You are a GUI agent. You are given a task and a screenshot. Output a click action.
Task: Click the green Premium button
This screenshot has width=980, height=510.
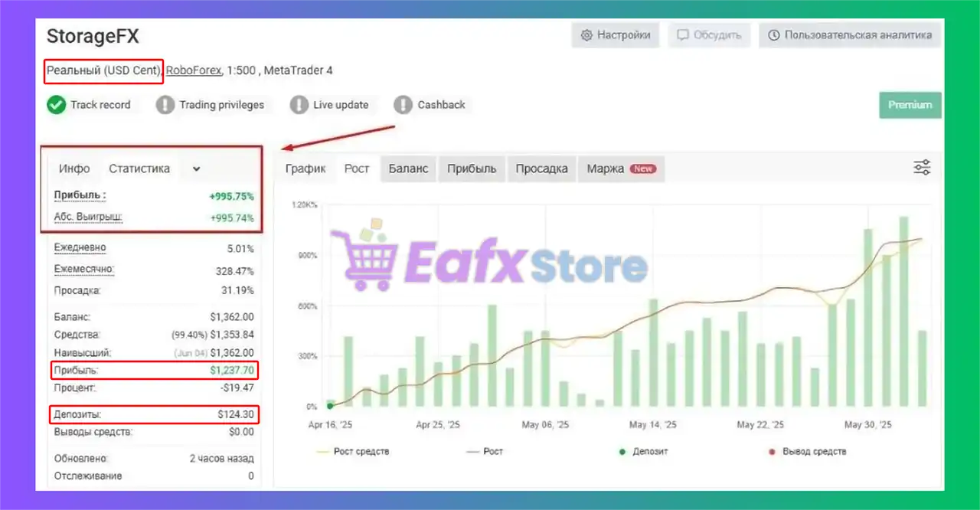click(910, 105)
